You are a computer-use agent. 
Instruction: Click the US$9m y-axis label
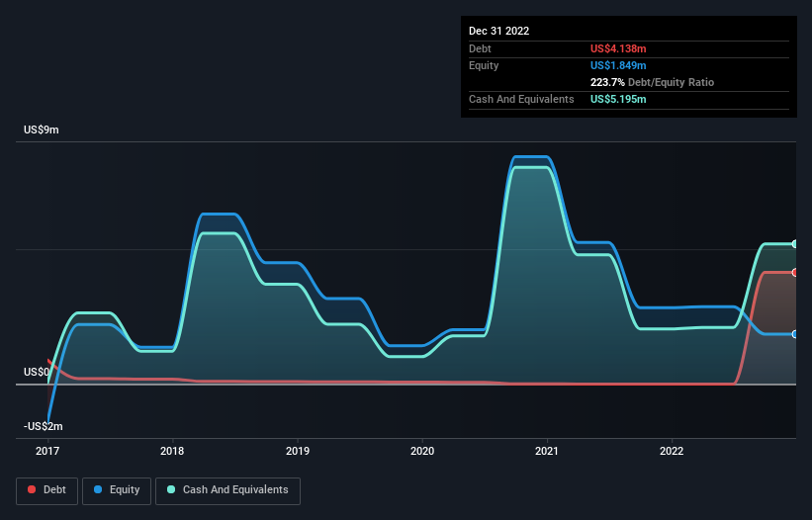(41, 130)
